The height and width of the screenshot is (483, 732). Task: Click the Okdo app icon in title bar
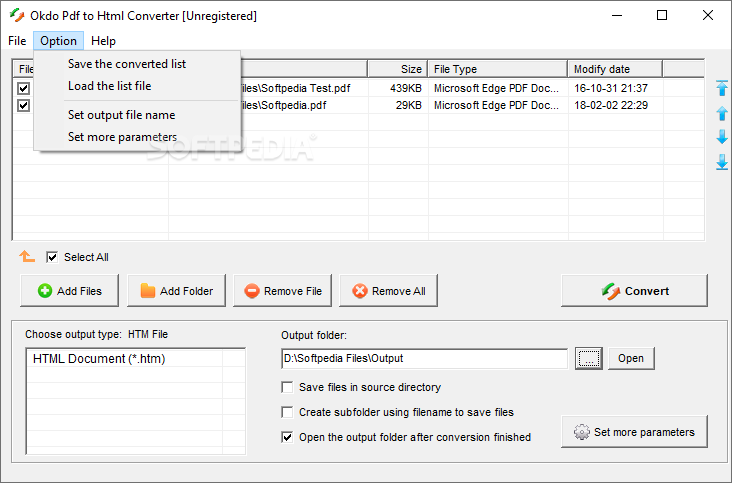17,15
